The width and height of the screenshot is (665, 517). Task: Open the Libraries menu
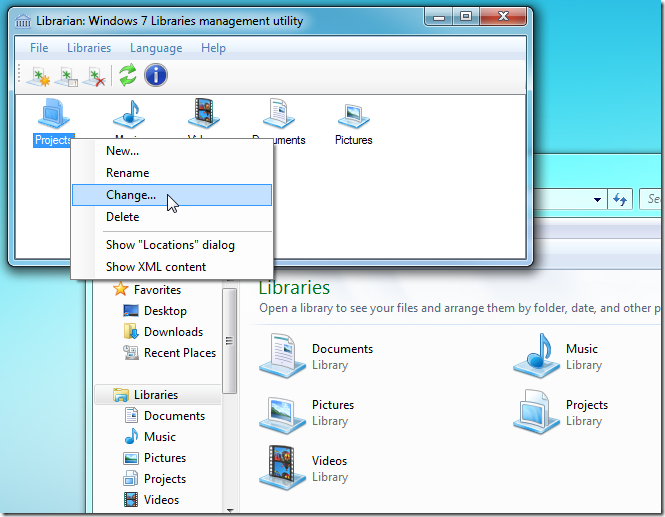click(89, 48)
